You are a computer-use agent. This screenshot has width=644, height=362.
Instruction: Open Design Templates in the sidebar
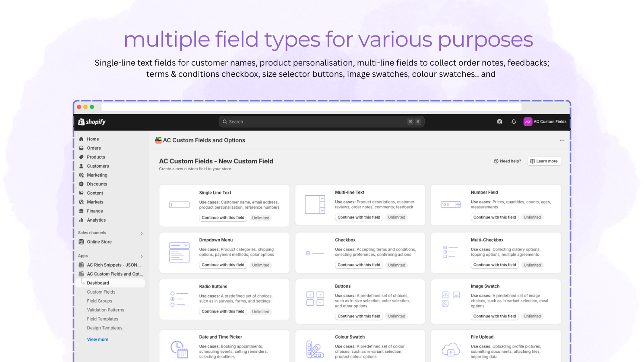[105, 328]
